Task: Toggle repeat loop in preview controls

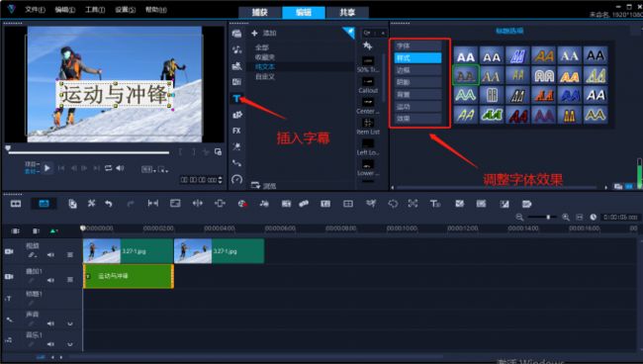Action: tap(108, 168)
